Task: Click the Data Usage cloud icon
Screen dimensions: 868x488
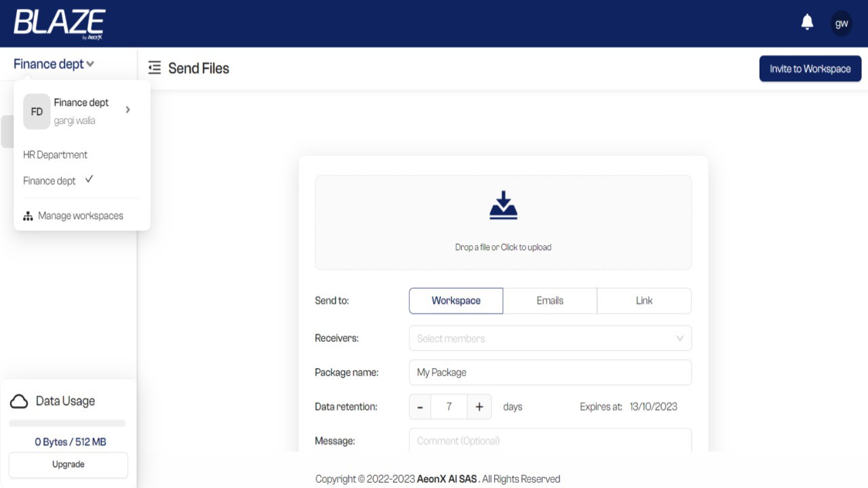Action: click(19, 401)
